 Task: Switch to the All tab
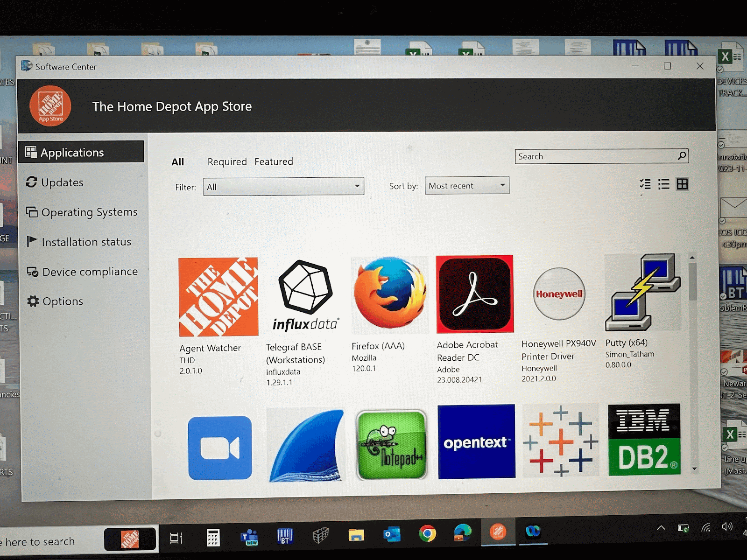[178, 162]
